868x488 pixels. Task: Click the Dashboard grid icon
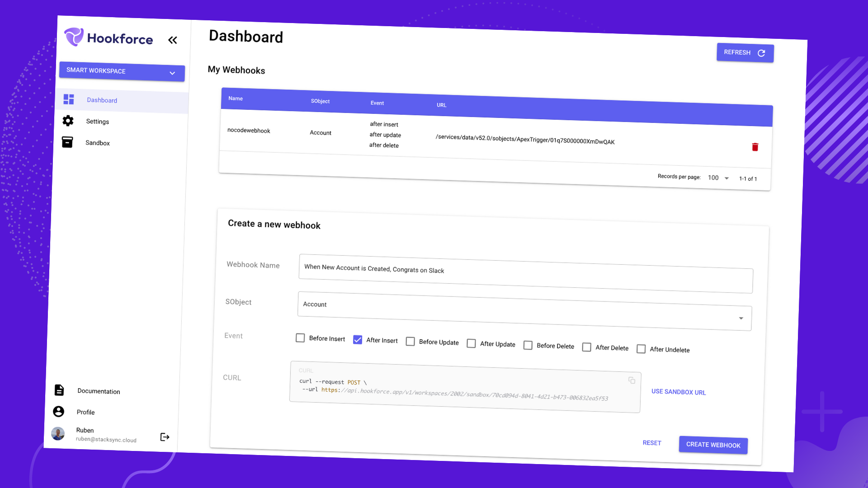69,99
